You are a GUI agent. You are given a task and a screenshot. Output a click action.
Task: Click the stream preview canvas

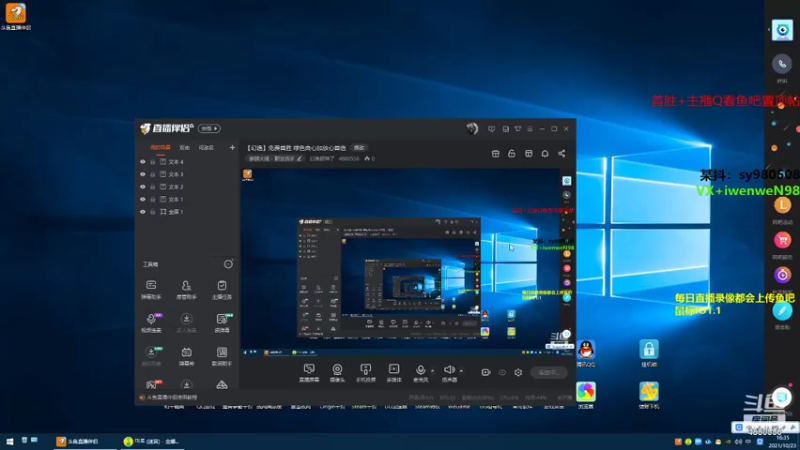(407, 261)
